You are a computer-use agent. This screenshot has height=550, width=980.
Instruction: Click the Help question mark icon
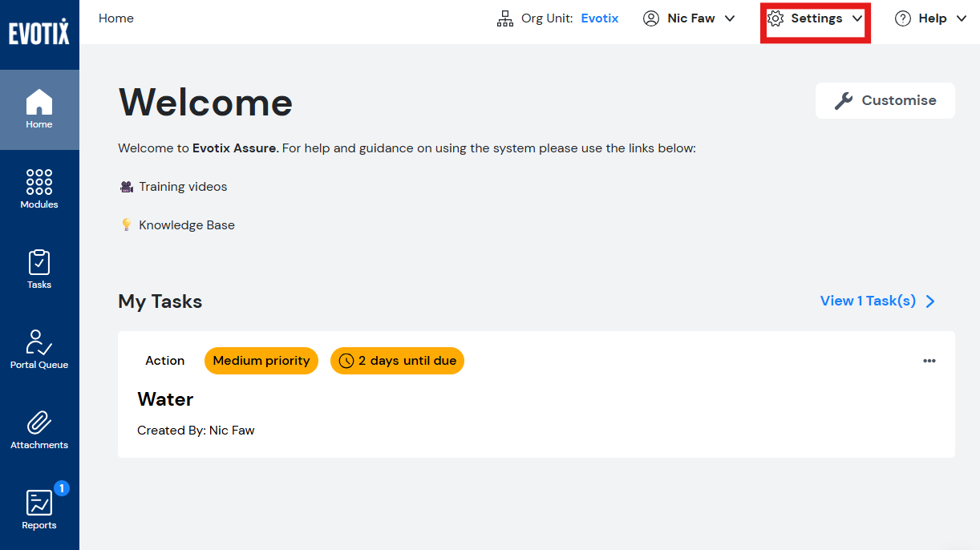click(x=903, y=18)
